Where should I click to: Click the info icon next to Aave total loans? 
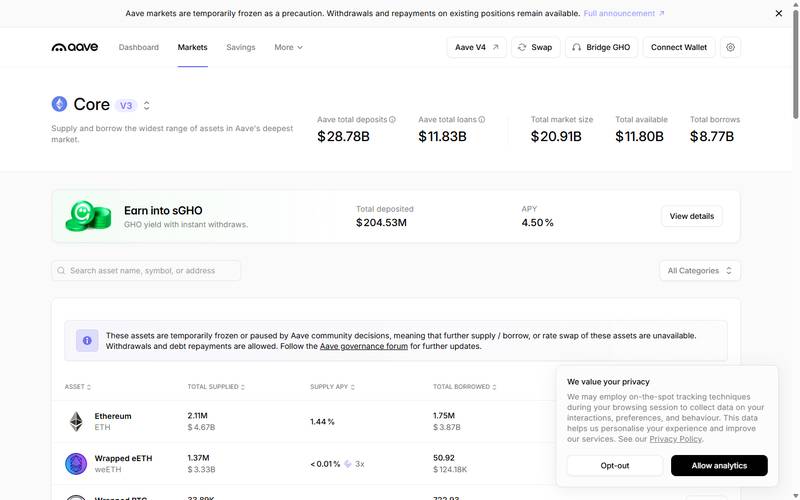[482, 119]
